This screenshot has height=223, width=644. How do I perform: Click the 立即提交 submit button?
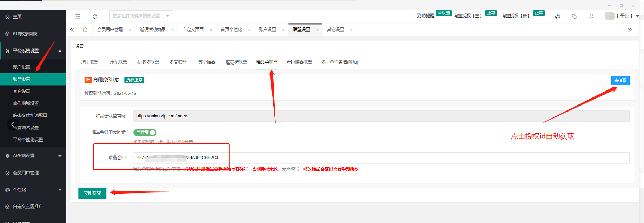(x=92, y=193)
